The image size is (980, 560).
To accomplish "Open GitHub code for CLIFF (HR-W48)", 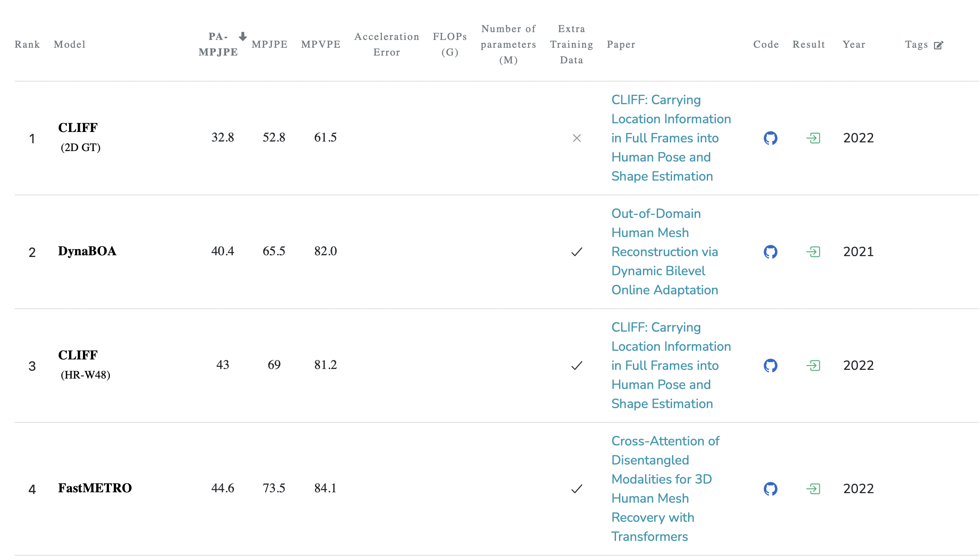I will [x=770, y=366].
